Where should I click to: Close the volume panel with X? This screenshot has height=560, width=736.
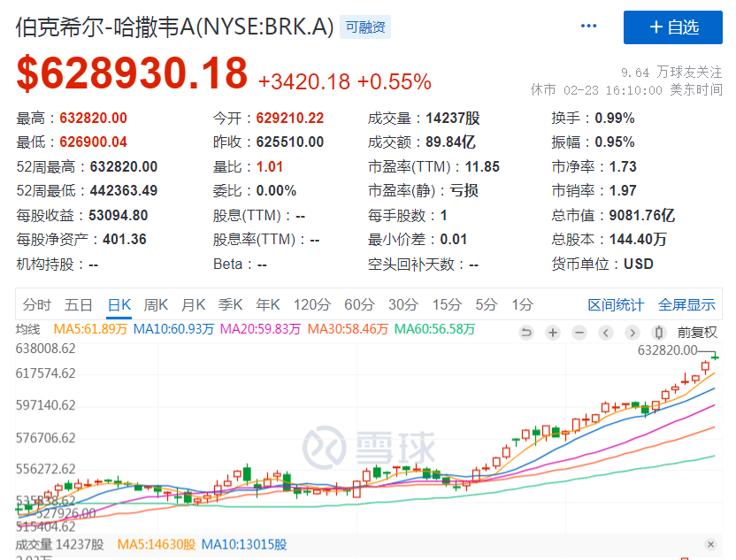coord(710,544)
